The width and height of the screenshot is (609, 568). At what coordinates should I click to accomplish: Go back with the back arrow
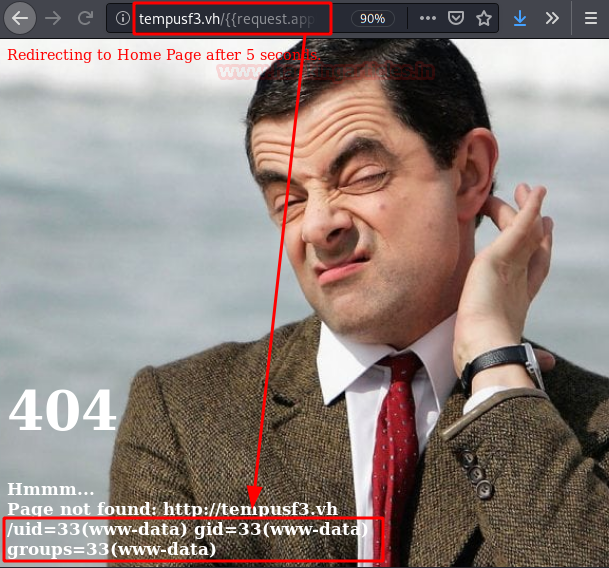20,18
